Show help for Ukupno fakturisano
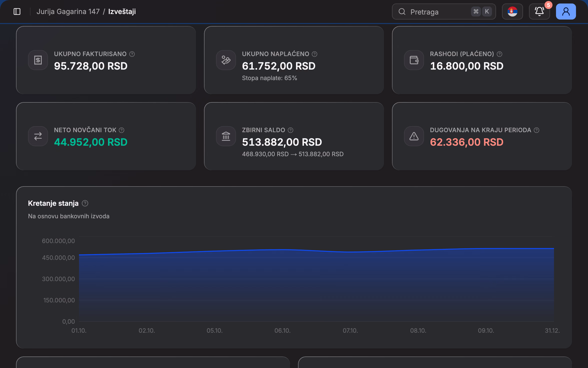Image resolution: width=588 pixels, height=368 pixels. pyautogui.click(x=132, y=54)
